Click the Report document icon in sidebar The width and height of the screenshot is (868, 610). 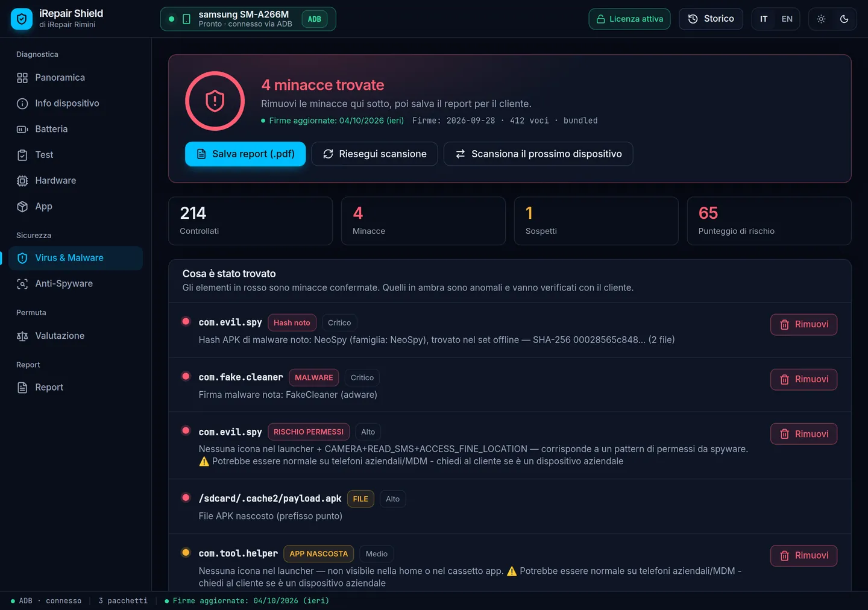click(22, 388)
